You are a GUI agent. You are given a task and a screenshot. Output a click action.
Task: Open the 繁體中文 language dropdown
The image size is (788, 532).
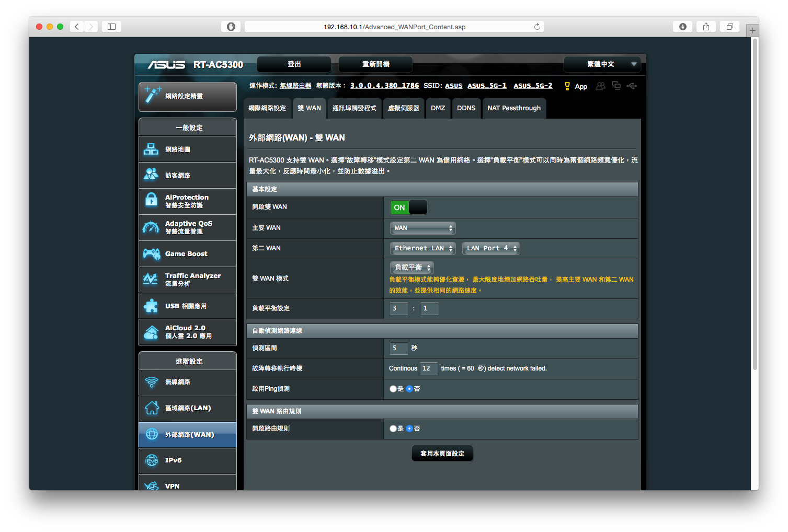602,64
